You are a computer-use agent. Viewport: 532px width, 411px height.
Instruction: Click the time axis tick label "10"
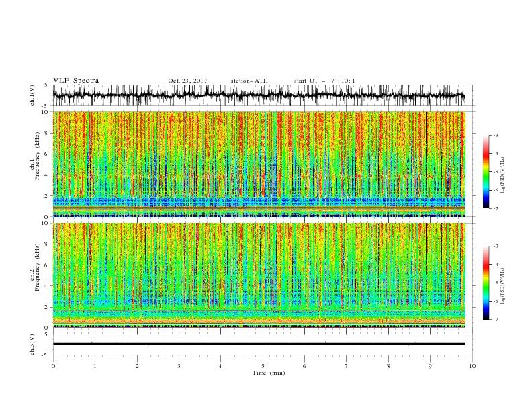[x=472, y=366]
